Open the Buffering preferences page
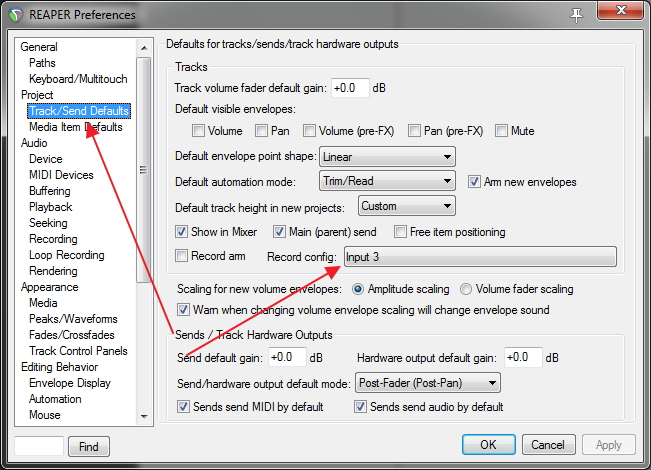This screenshot has height=470, width=651. point(49,191)
